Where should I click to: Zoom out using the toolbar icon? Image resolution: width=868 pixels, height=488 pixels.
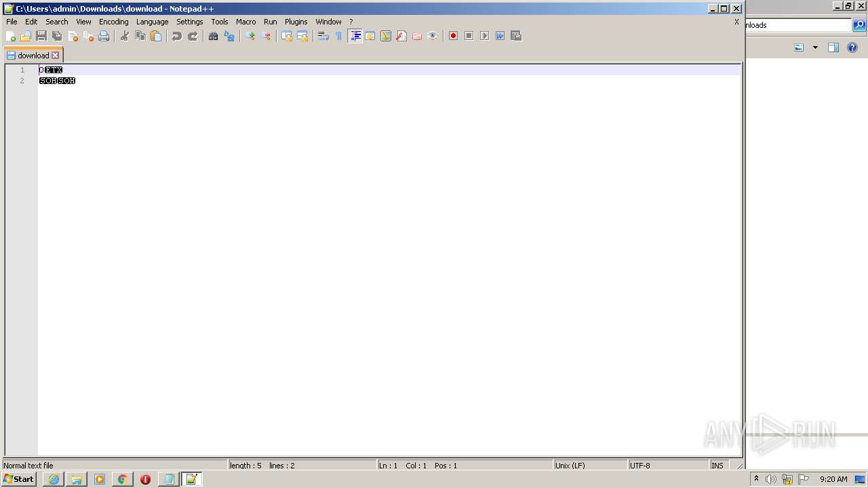266,36
